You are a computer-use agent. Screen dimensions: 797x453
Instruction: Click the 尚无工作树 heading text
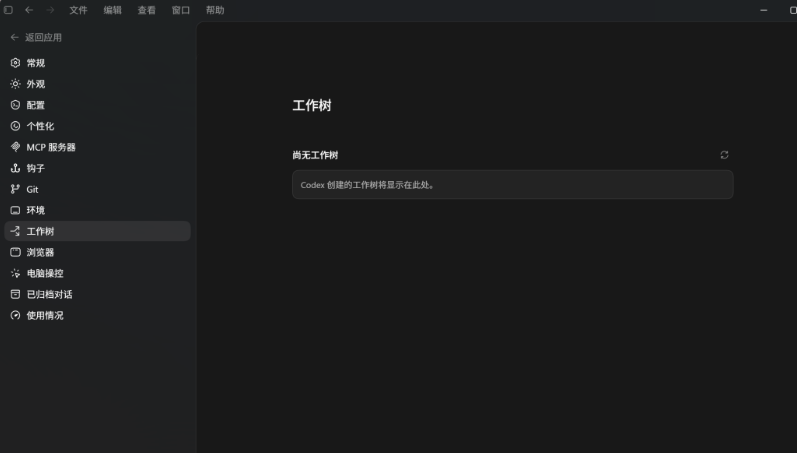pyautogui.click(x=315, y=155)
